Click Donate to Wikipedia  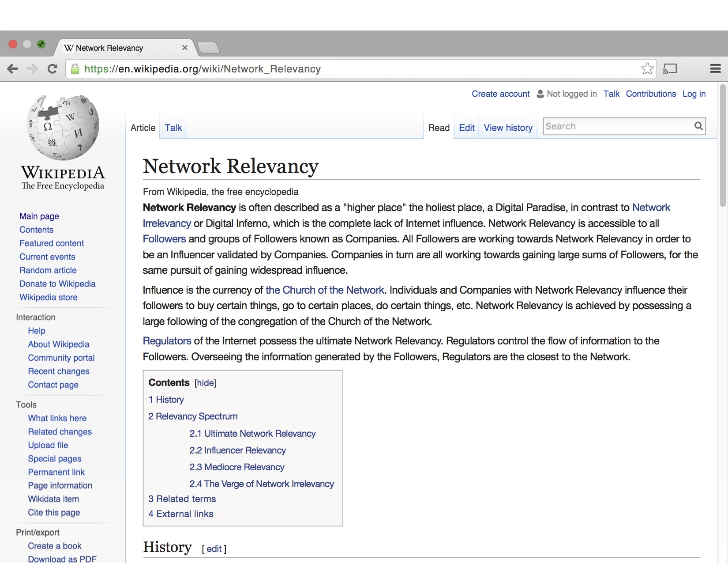click(x=57, y=284)
